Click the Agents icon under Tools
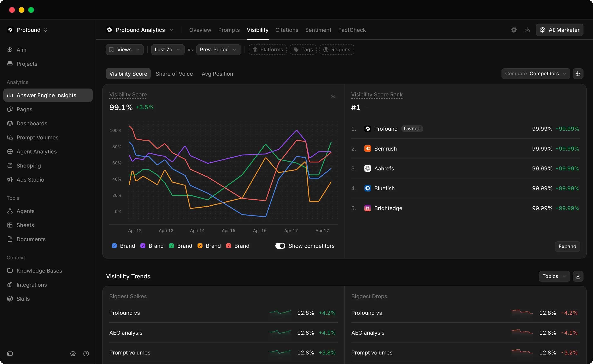This screenshot has width=593, height=364. 10,211
